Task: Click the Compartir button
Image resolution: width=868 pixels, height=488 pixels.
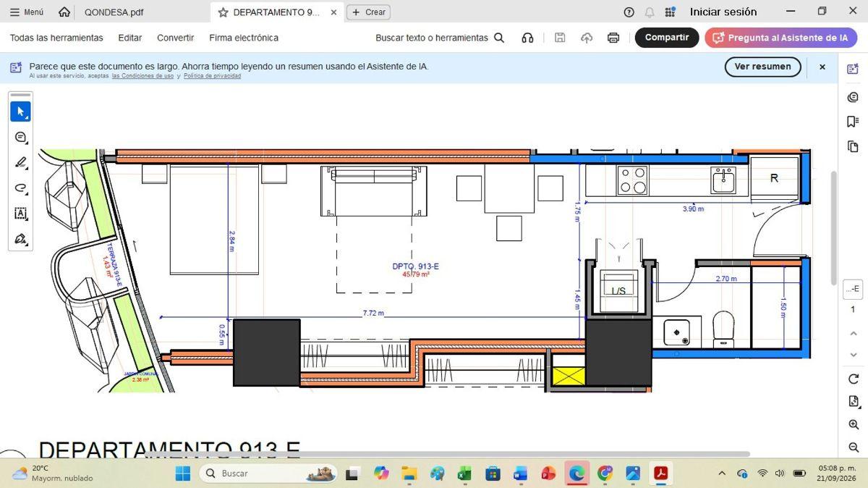Action: tap(667, 38)
